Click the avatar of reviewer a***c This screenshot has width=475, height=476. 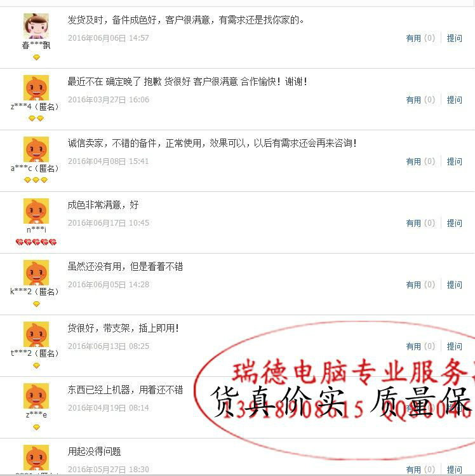click(x=36, y=149)
